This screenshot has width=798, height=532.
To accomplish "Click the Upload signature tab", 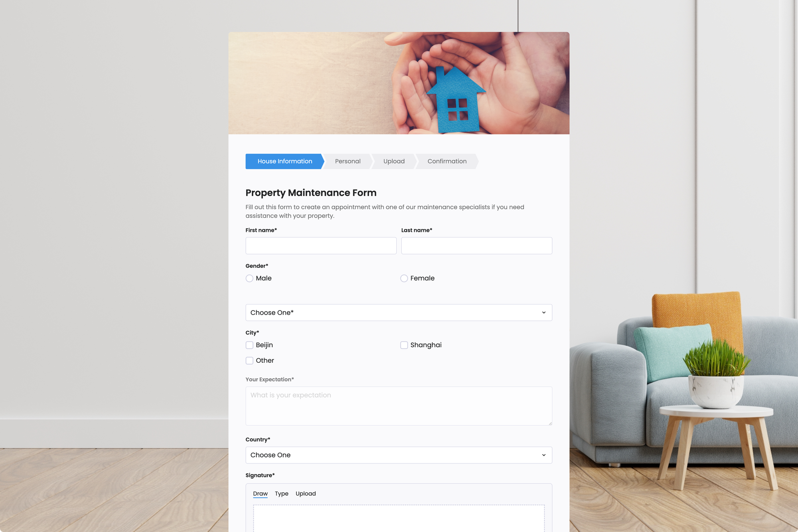I will (x=306, y=493).
